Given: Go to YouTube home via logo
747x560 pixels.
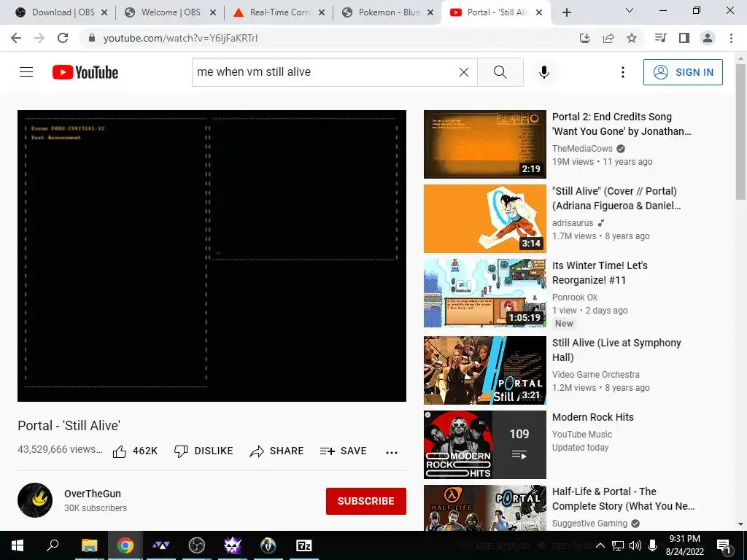Looking at the screenshot, I should point(85,72).
